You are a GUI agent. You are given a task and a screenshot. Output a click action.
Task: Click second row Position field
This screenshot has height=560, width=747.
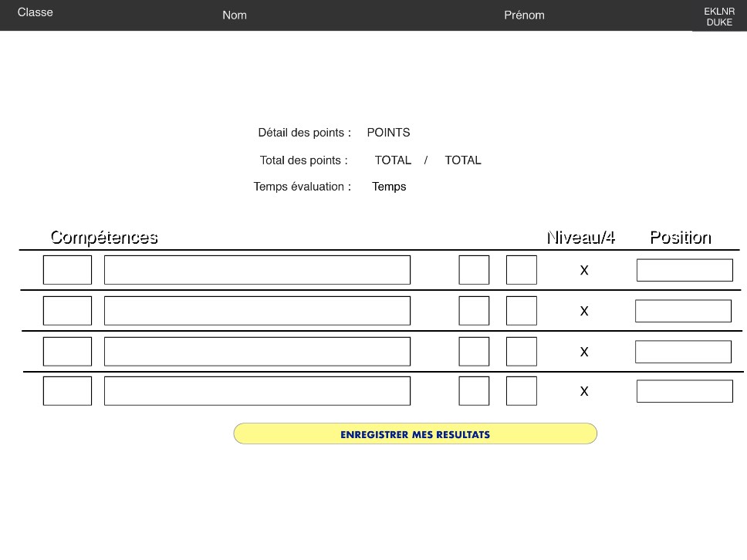click(x=683, y=311)
